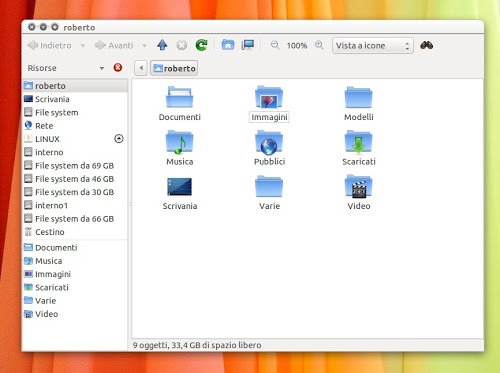The height and width of the screenshot is (373, 500).
Task: Open Cestino trash in the sidebar
Action: click(x=75, y=232)
